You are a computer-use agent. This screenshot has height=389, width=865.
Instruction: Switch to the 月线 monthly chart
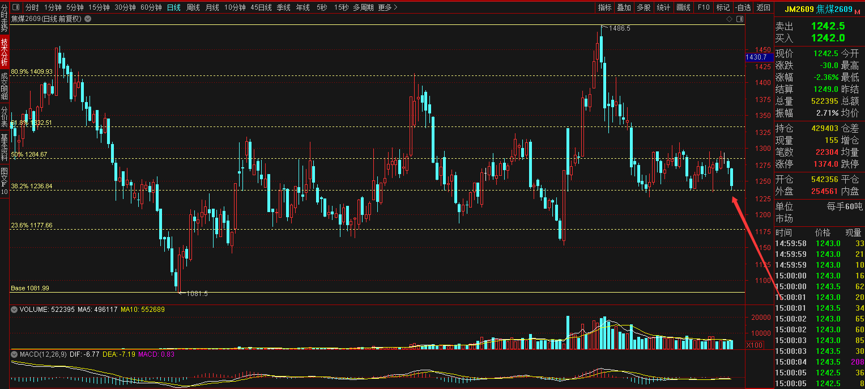point(212,7)
